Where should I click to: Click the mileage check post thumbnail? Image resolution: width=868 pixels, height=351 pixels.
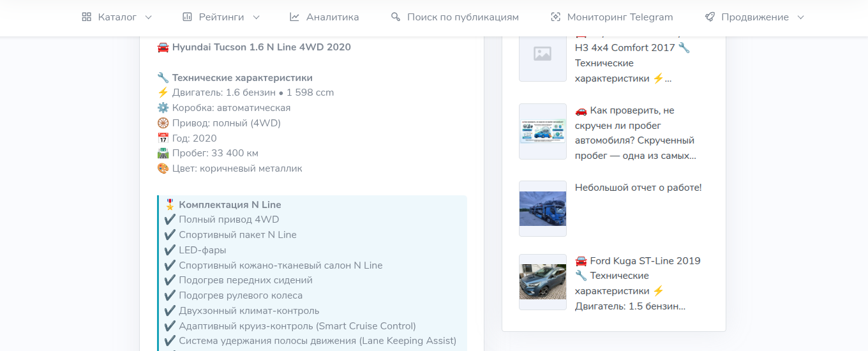click(x=542, y=131)
